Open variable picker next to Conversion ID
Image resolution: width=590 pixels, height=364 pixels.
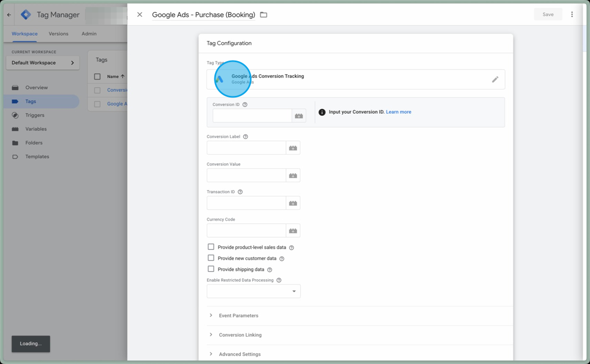tap(299, 116)
